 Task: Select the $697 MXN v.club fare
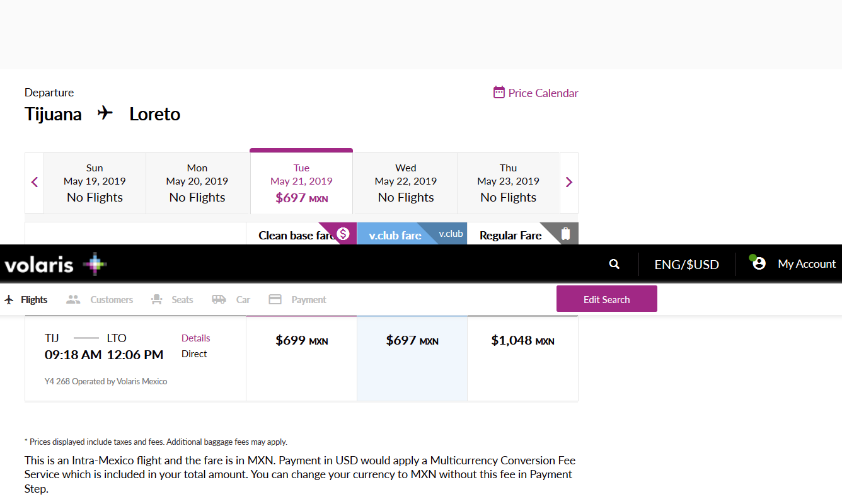tap(412, 341)
